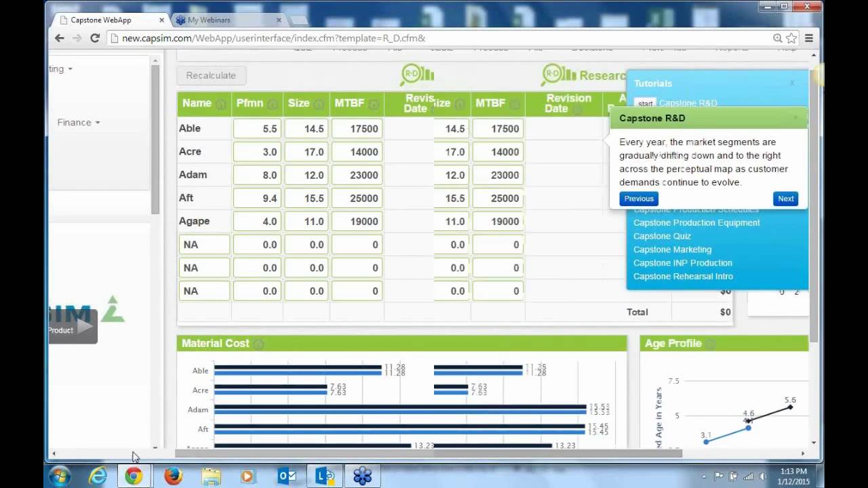Expand the Finance dropdown menu
Viewport: 868px width, 488px height.
(79, 123)
